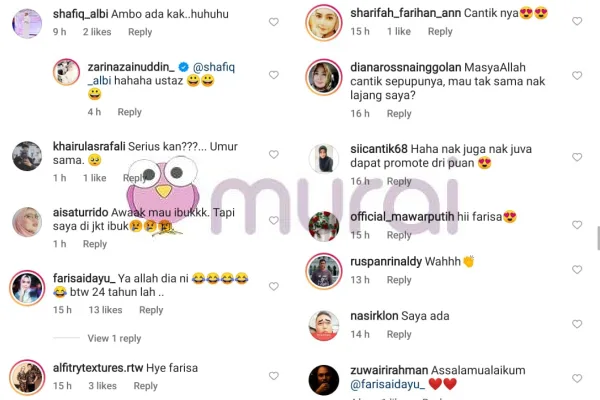
Task: Open farisaidayu_'s profile avatar
Action: tap(27, 288)
